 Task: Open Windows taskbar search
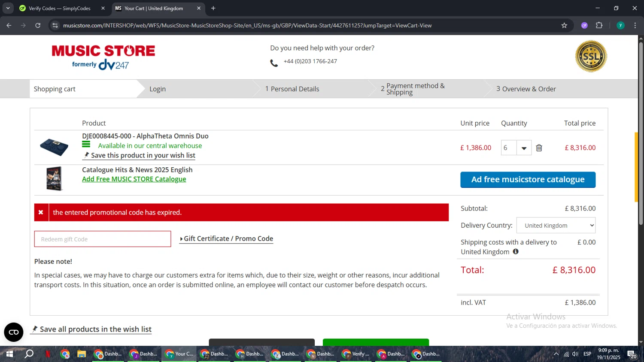click(x=29, y=354)
